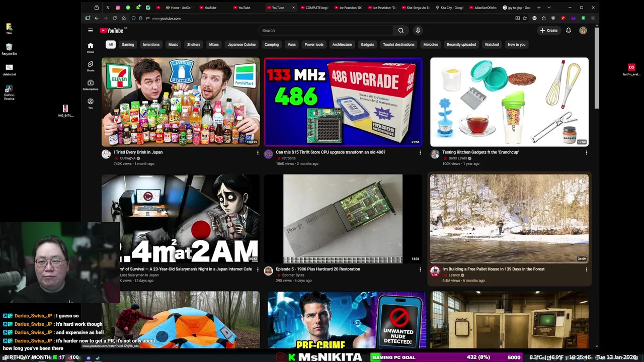Image resolution: width=644 pixels, height=362 pixels.
Task: Open Shorts in YouTube sidebar
Action: click(91, 66)
